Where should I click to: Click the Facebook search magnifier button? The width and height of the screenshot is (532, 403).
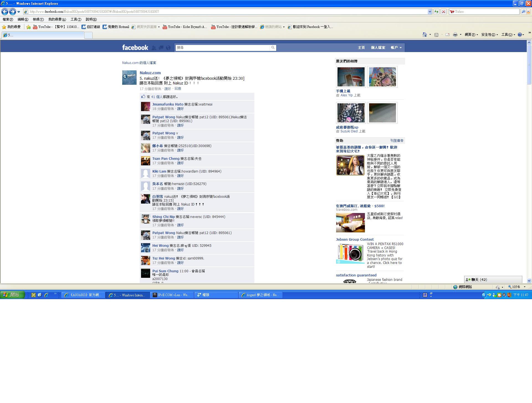click(x=273, y=48)
